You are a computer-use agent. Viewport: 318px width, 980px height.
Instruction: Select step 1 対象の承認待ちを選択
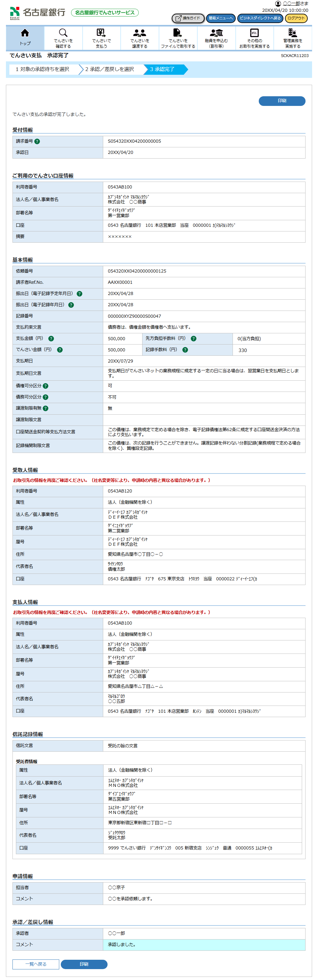[42, 69]
